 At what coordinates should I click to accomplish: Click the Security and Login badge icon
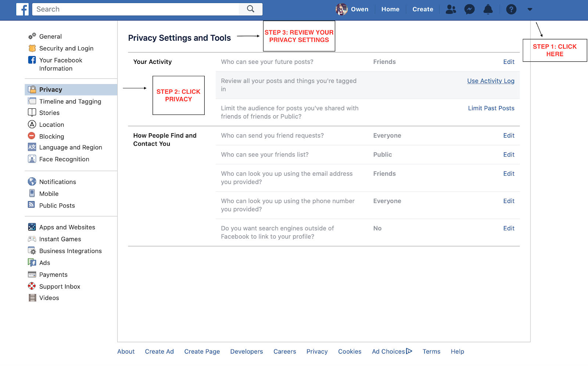coord(32,48)
